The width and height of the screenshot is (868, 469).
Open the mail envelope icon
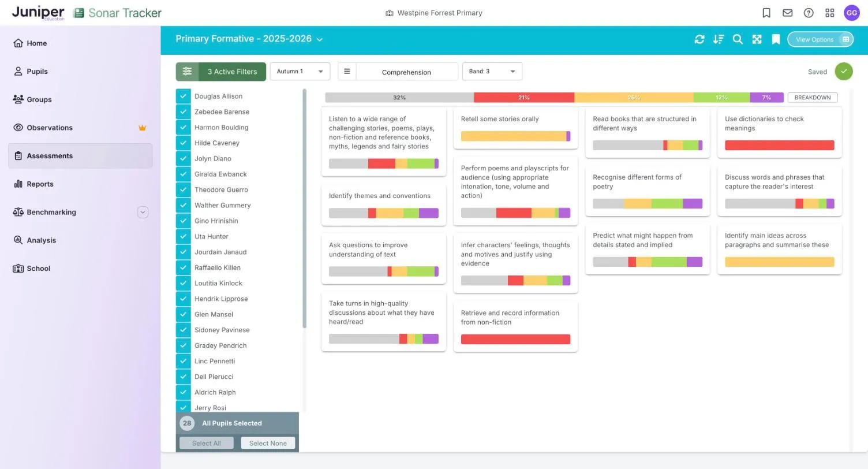click(787, 13)
